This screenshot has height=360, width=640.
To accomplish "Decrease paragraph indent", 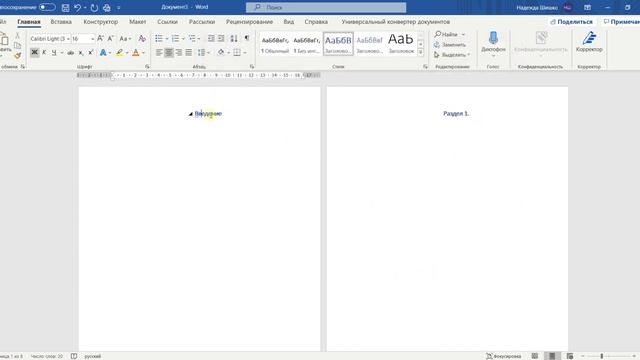I will tap(211, 39).
